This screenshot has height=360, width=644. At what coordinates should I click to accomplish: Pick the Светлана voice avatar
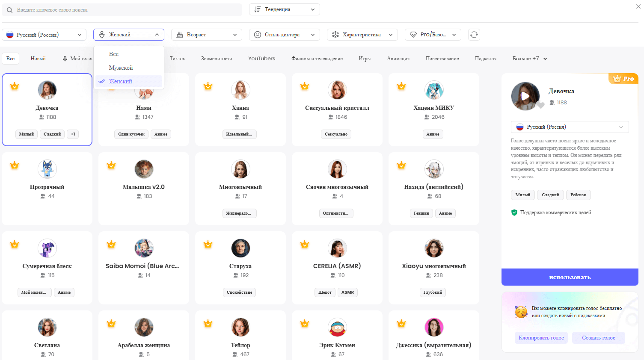[47, 327]
